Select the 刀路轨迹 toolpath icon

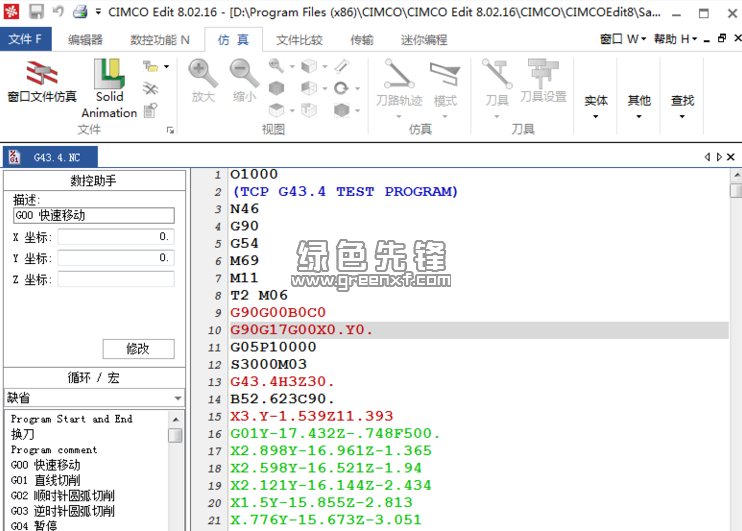click(399, 81)
